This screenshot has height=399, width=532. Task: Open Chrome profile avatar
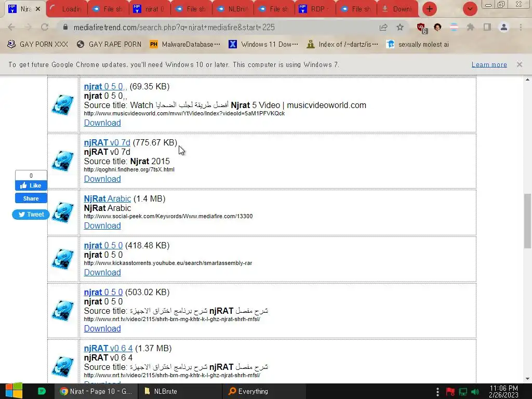tap(504, 27)
